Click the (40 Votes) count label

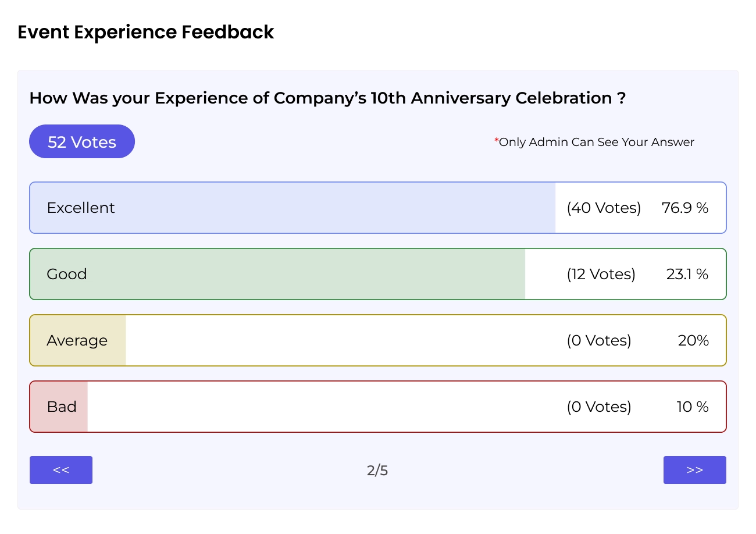604,208
